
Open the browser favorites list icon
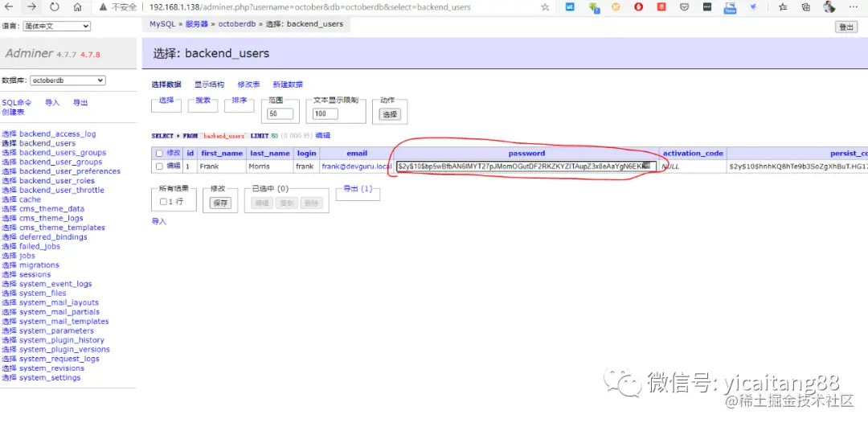click(x=783, y=7)
